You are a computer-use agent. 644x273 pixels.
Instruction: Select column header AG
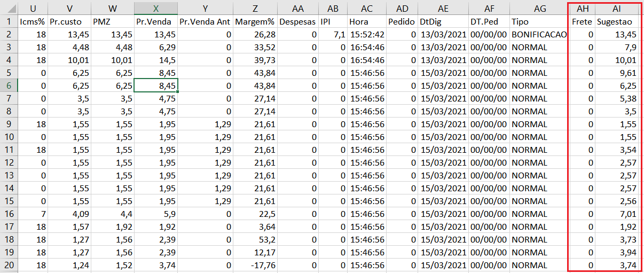pos(540,8)
